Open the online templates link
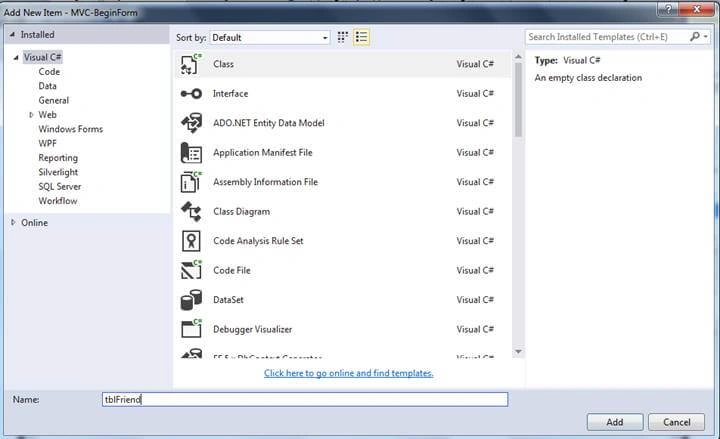The image size is (720, 439). [349, 373]
